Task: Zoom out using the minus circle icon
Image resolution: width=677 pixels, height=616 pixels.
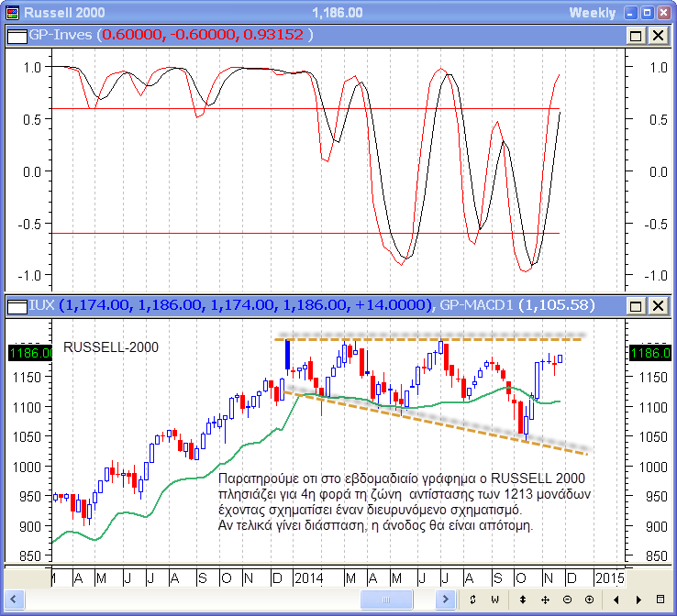Action: (x=567, y=599)
